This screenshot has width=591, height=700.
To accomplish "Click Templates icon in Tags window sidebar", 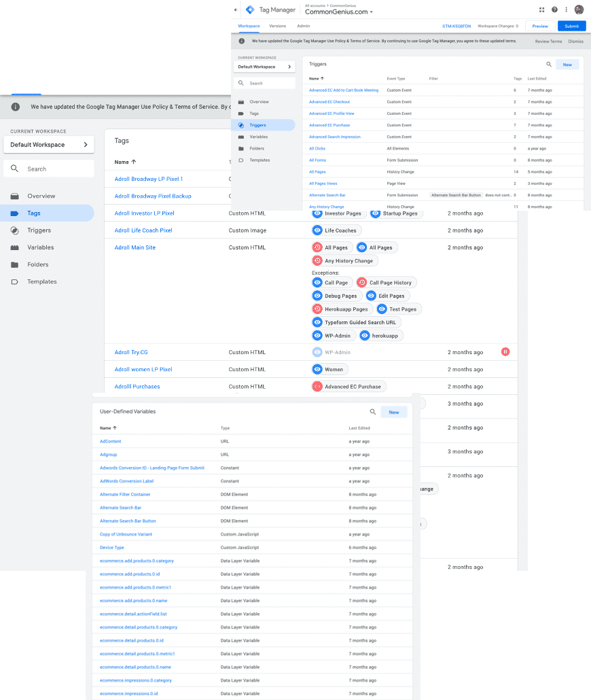I will [15, 281].
